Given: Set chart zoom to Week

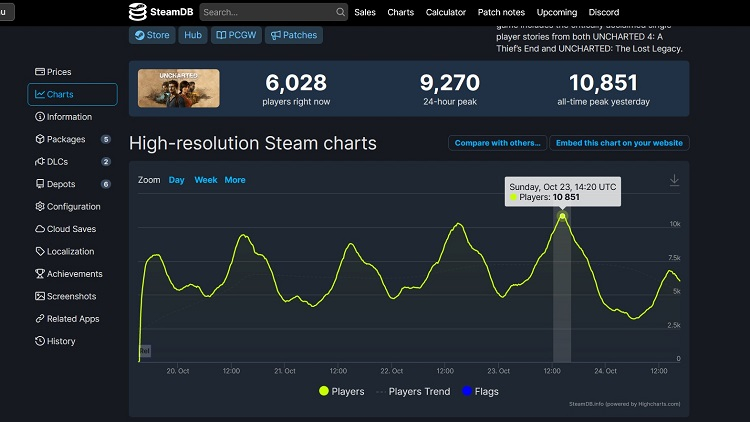Looking at the screenshot, I should [206, 180].
